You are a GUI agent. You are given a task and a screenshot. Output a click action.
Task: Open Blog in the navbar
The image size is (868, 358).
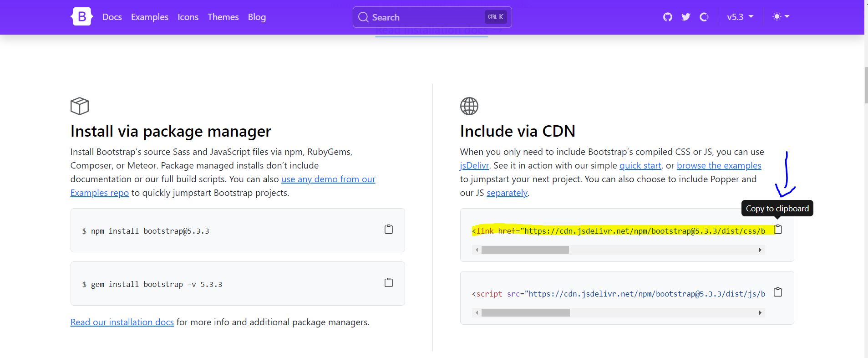point(257,17)
